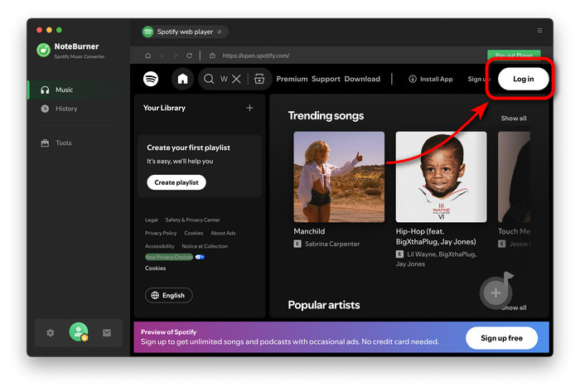Open the English language selector
The width and height of the screenshot is (580, 392).
coord(169,296)
